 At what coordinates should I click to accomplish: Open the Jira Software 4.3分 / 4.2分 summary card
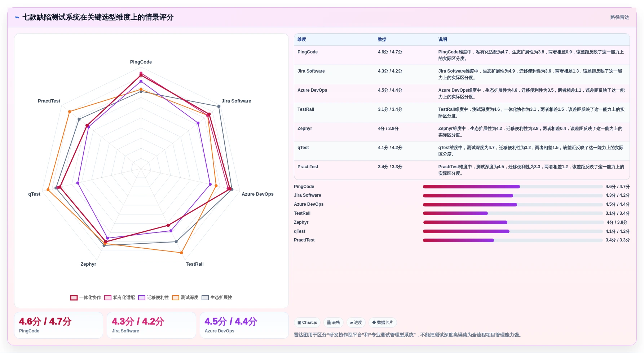click(151, 325)
